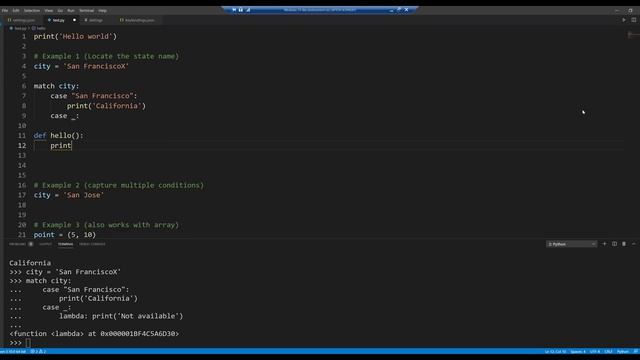The image size is (640, 360).
Task: Kill terminal with the trash icon
Action: click(624, 244)
